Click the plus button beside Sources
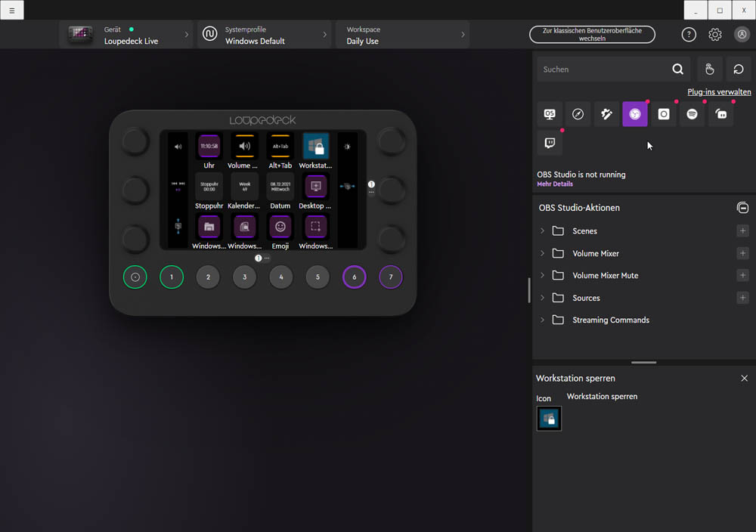Screen dimensions: 756x532 click(x=742, y=298)
